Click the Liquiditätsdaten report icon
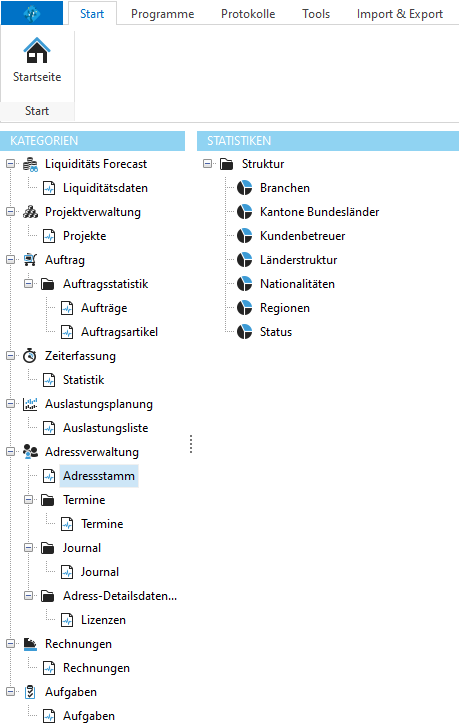Image resolution: width=459 pixels, height=728 pixels. [x=49, y=188]
